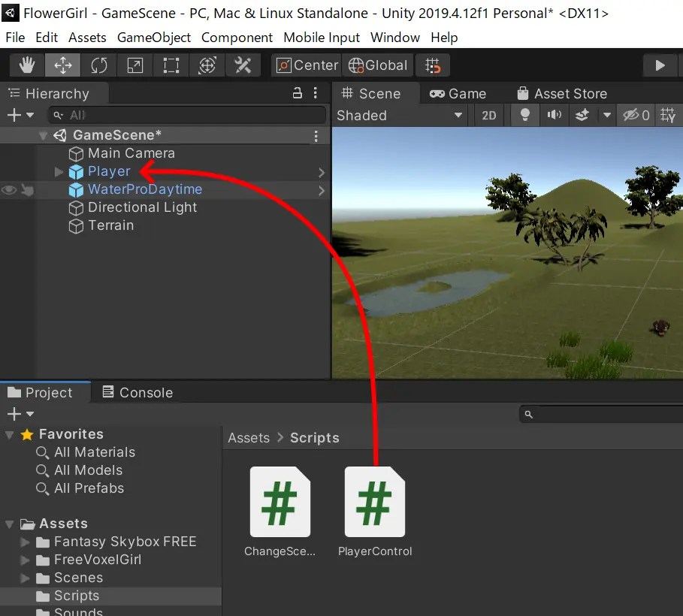Toggle WaterProDaytime scene visibility eye
Image resolution: width=683 pixels, height=616 pixels.
9,190
